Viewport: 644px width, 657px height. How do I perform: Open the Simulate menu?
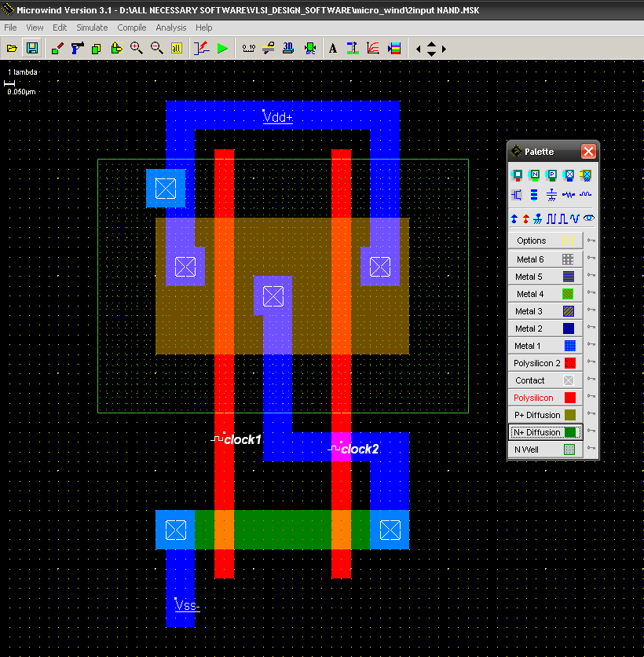click(92, 28)
